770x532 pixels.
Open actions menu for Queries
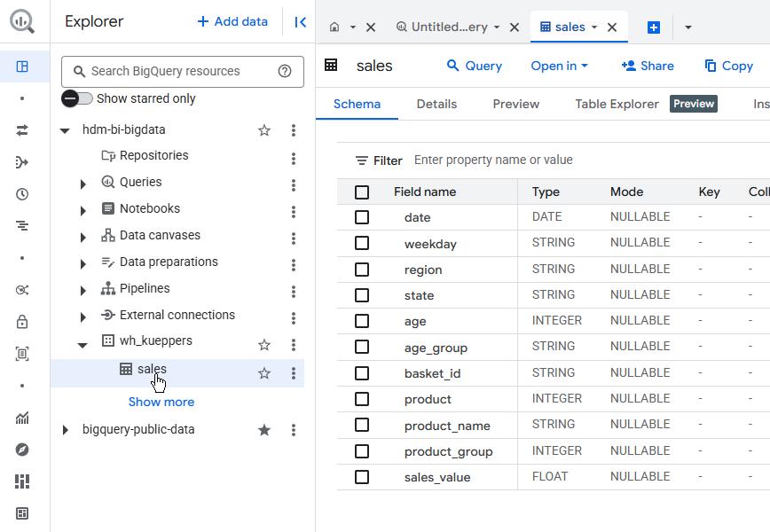tap(294, 185)
